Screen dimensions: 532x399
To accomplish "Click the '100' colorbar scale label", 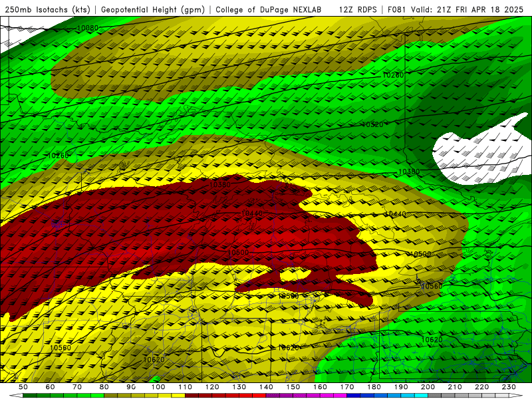I will pos(158,387).
